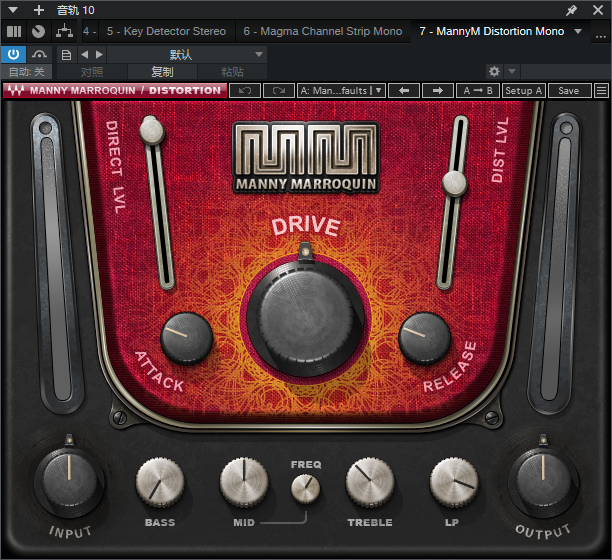Image resolution: width=612 pixels, height=560 pixels.
Task: Expand the arrow next to the gear
Action: tap(512, 71)
